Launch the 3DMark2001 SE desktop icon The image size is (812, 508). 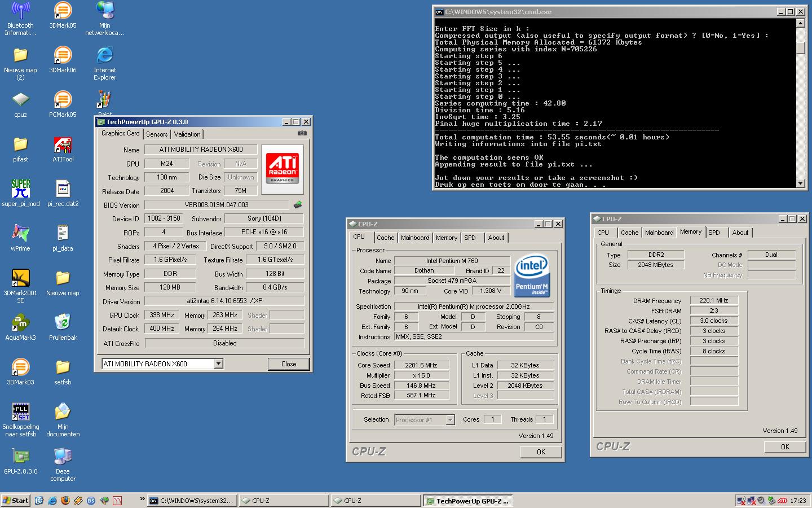[x=20, y=286]
